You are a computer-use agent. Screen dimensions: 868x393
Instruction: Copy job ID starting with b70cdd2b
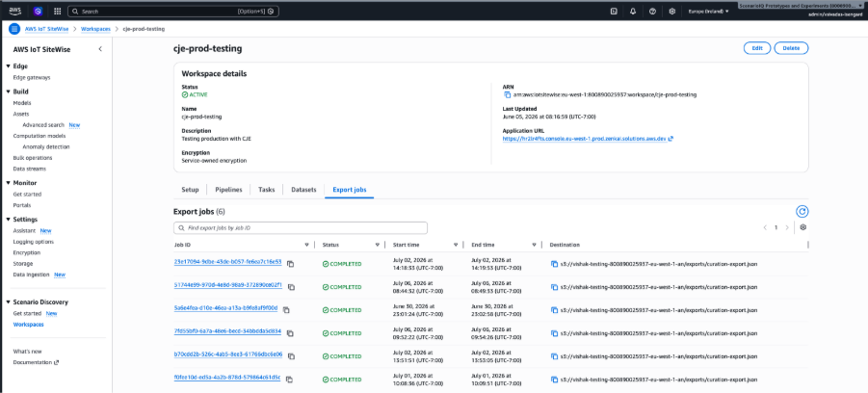coord(291,356)
